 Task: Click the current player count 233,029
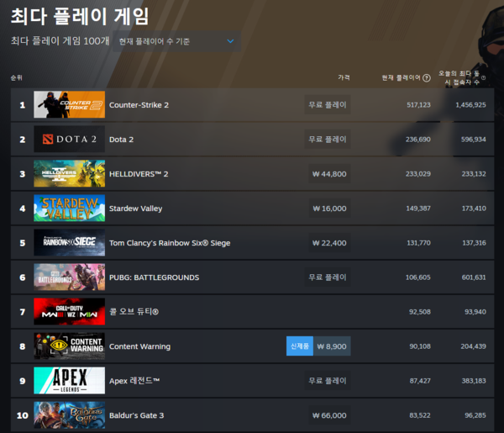pyautogui.click(x=417, y=174)
